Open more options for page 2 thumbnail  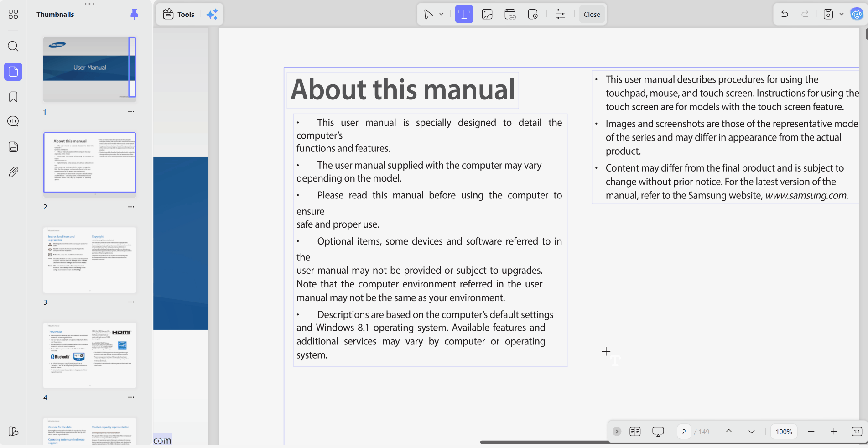[x=131, y=207]
